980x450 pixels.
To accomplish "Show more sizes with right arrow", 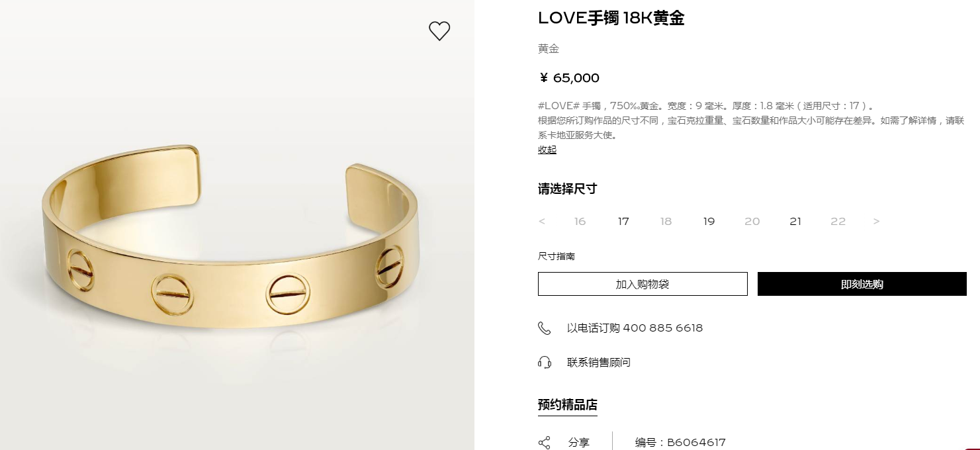I will (x=877, y=222).
